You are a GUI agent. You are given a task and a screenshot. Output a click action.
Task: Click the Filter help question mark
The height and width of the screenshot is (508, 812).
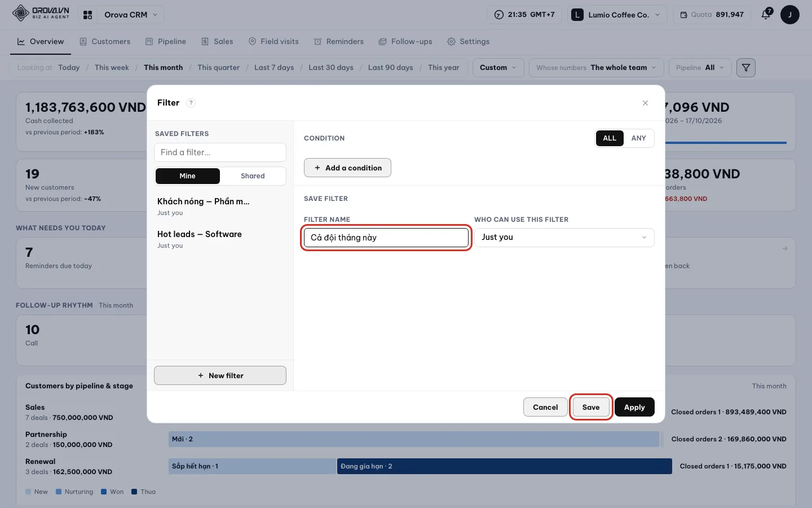click(191, 103)
